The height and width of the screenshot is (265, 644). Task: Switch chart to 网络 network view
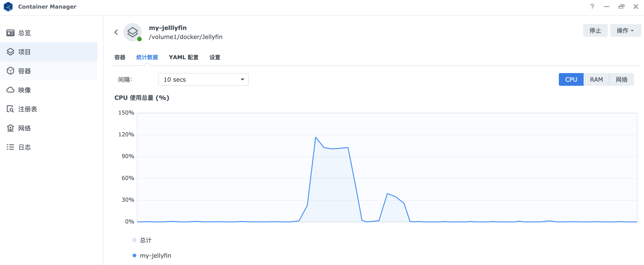point(621,79)
